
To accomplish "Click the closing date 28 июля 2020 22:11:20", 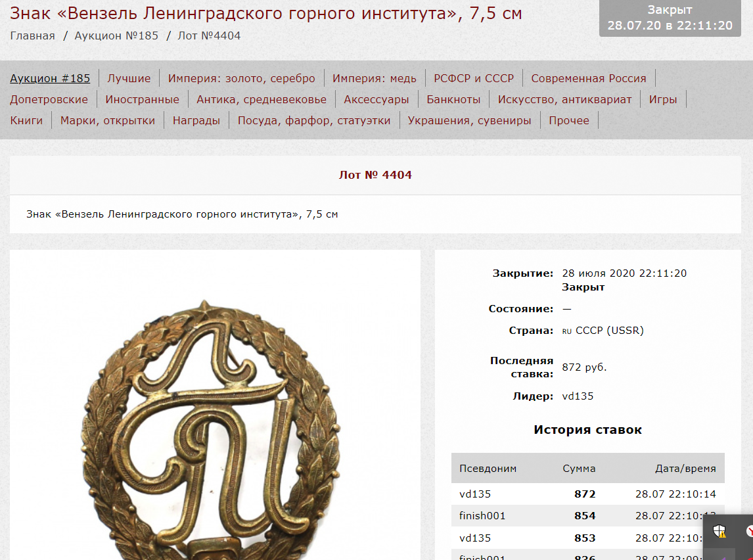I will coord(624,273).
